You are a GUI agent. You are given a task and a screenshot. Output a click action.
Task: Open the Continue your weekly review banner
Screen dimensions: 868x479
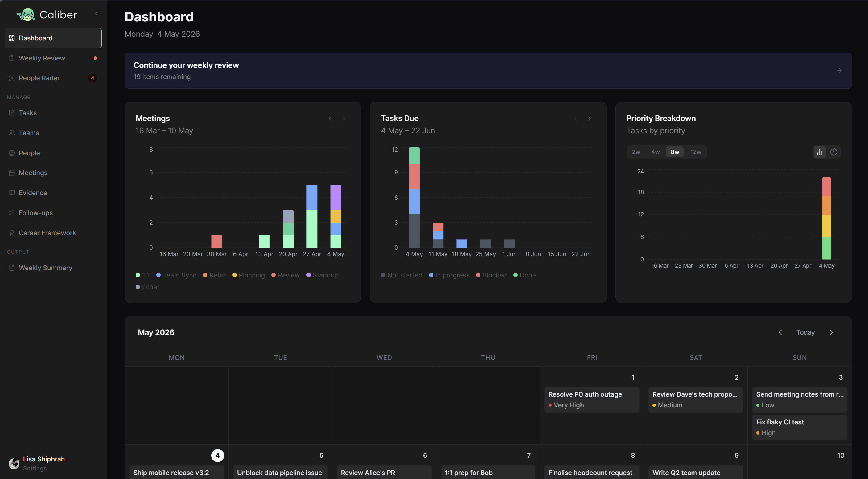pos(488,70)
